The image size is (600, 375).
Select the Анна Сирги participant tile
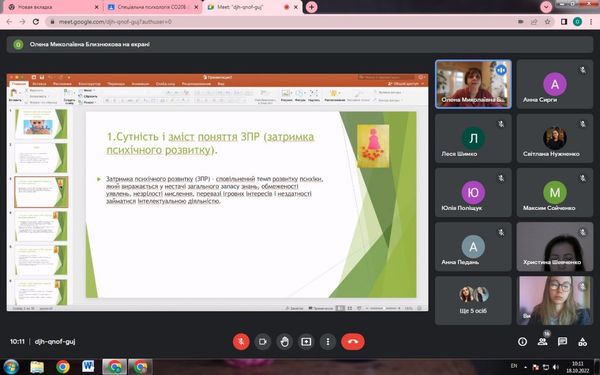(555, 84)
